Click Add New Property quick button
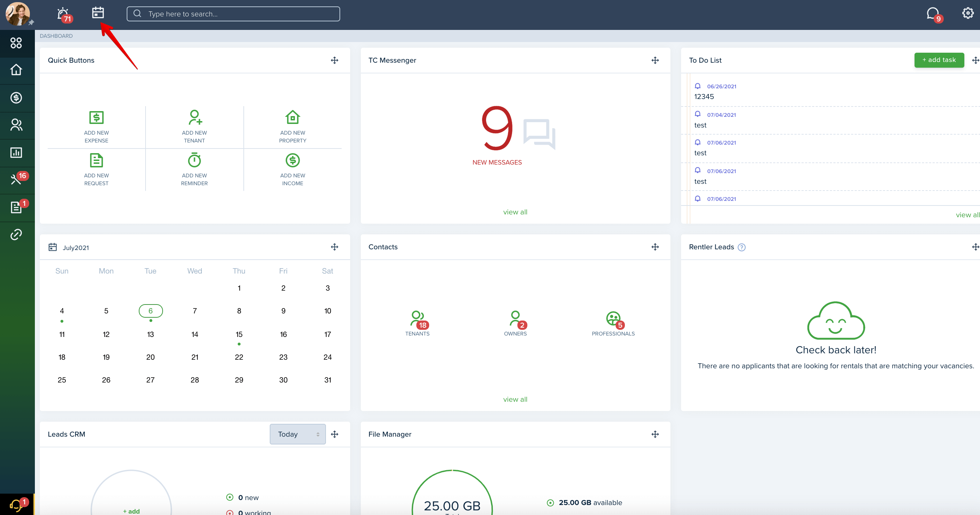Viewport: 980px width, 515px height. (x=293, y=127)
